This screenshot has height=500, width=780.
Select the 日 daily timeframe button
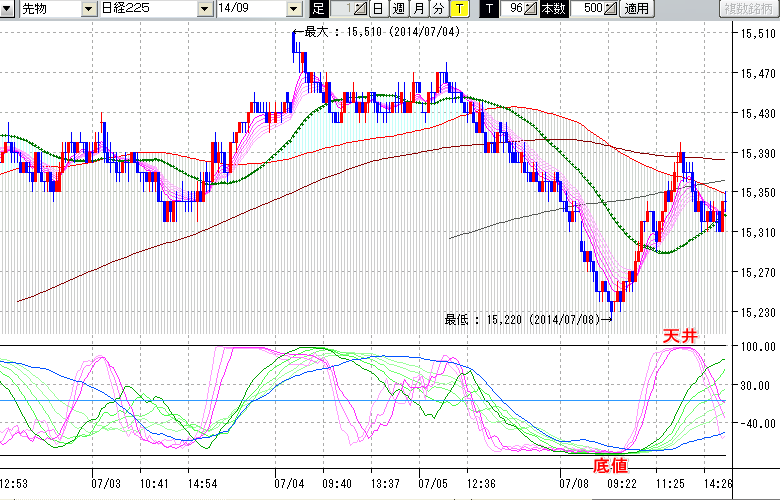coord(377,9)
